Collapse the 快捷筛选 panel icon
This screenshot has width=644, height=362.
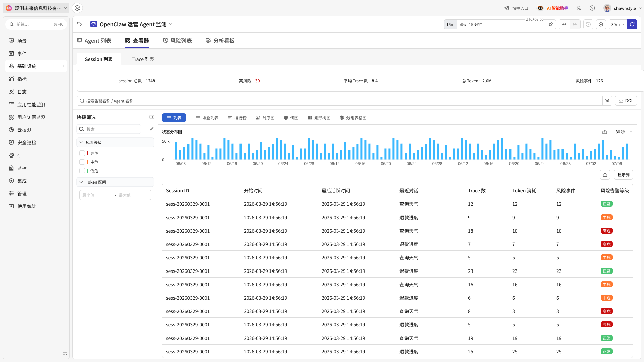(x=152, y=117)
